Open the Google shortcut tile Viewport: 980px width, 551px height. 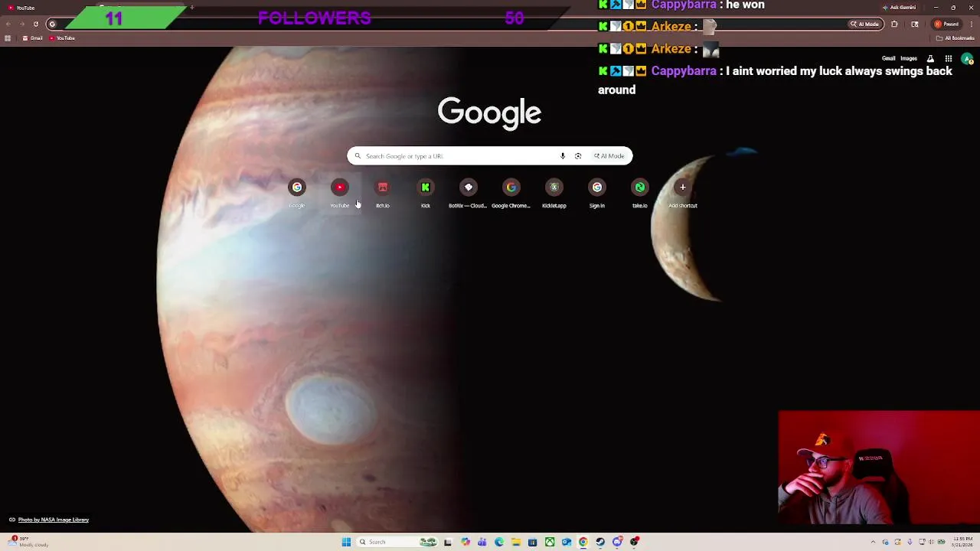[x=297, y=194]
